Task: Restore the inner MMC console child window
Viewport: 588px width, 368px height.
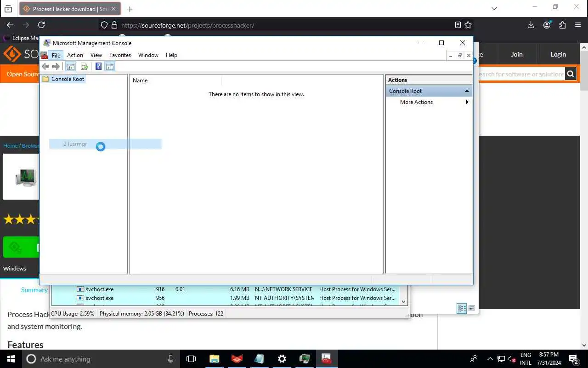Action: point(459,55)
